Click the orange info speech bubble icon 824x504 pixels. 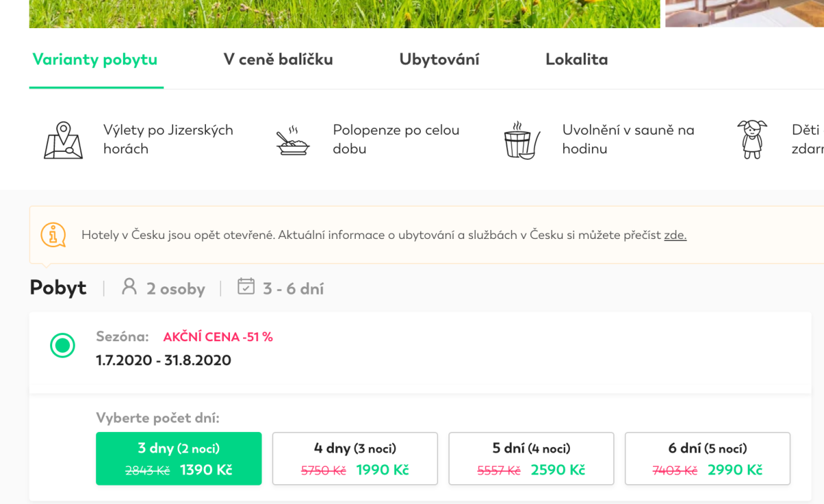(53, 235)
